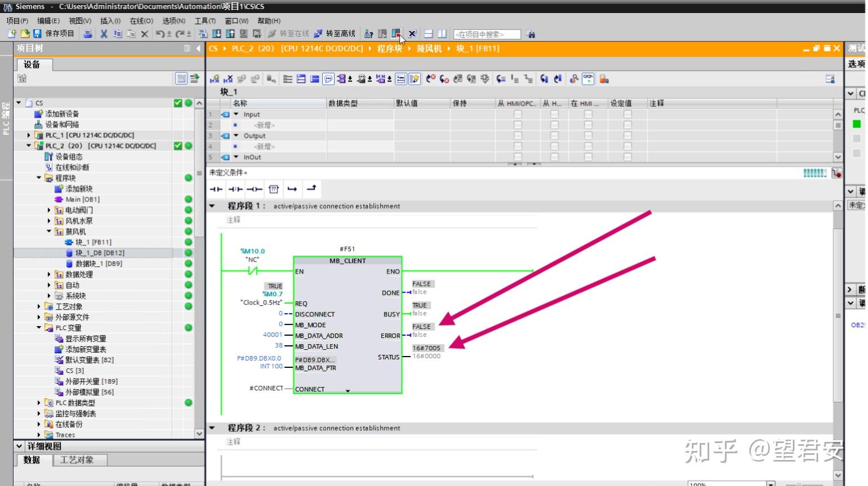
Task: Click the Start CPU icon
Action: [x=383, y=34]
